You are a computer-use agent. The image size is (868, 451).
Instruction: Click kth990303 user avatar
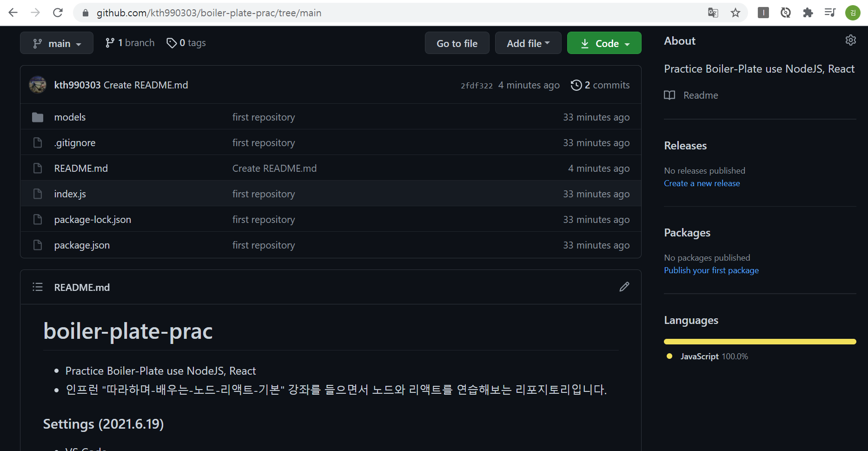pyautogui.click(x=38, y=85)
